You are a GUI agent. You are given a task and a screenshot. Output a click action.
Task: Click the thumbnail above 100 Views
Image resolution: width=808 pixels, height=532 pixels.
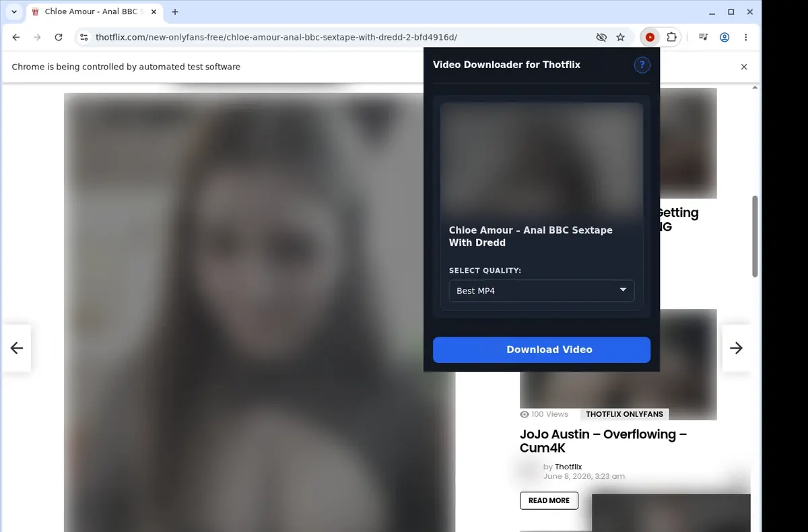tap(618, 391)
